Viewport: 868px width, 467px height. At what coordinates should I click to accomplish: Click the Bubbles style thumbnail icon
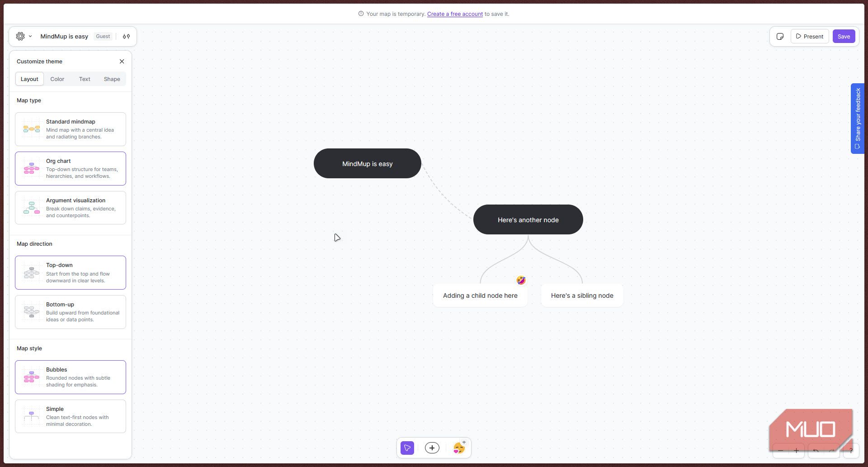pyautogui.click(x=32, y=377)
